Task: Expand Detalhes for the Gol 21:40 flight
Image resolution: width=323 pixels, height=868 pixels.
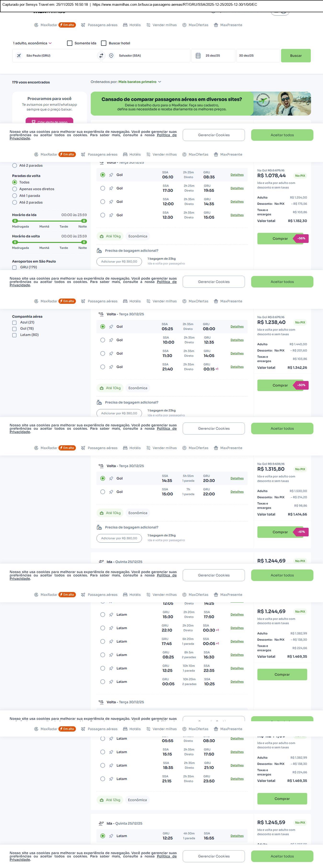Action: pos(237,367)
